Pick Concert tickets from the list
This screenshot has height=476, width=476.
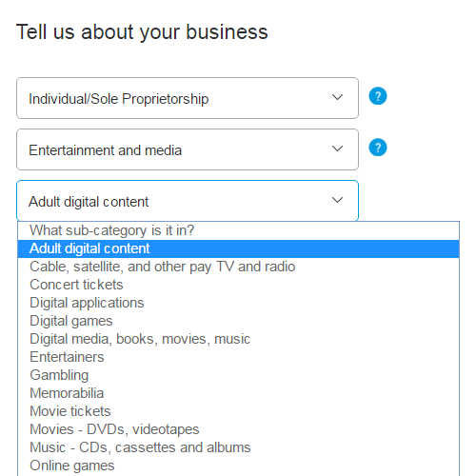pyautogui.click(x=238, y=285)
